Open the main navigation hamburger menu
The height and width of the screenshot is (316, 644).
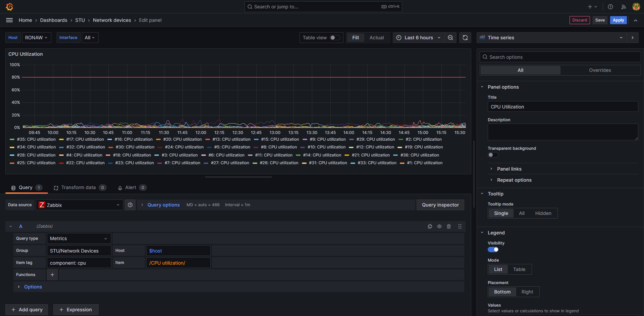coord(9,20)
